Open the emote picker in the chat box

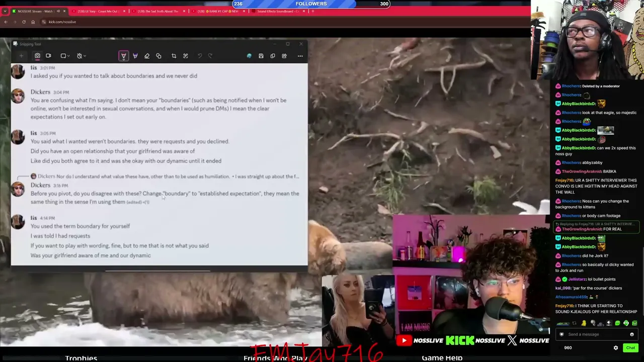click(632, 334)
